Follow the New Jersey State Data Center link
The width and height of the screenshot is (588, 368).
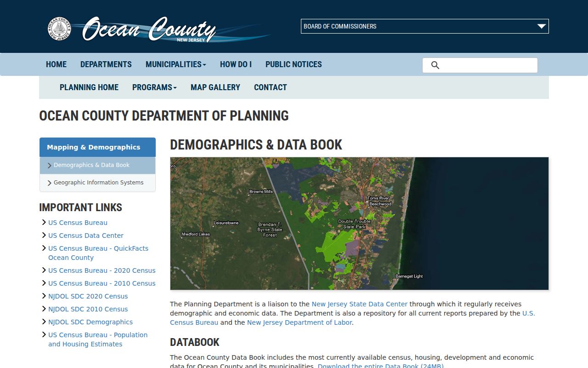click(x=360, y=304)
